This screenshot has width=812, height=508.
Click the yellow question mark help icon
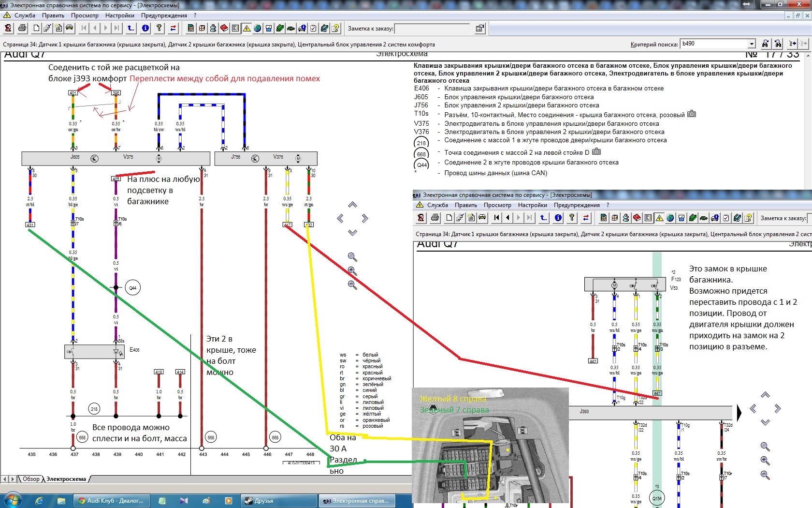coord(159,28)
